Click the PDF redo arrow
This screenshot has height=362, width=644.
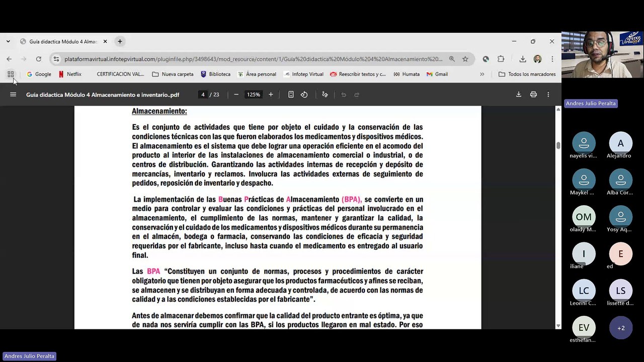point(357,95)
